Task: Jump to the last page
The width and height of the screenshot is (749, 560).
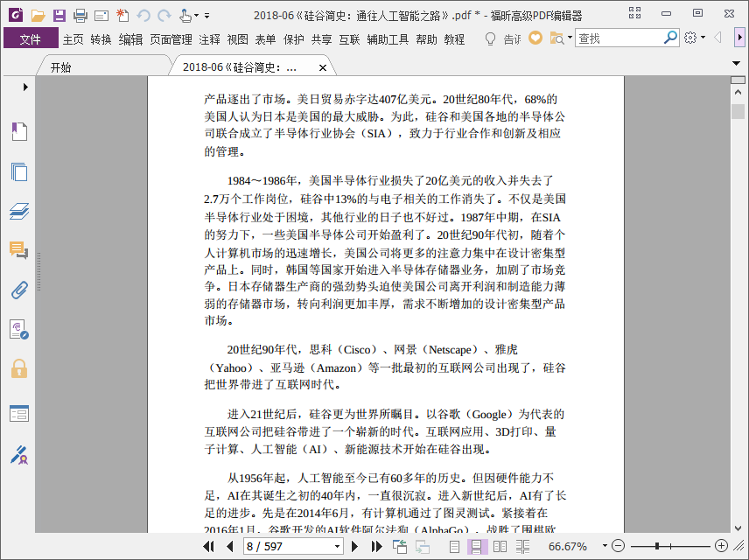Action: coord(376,546)
